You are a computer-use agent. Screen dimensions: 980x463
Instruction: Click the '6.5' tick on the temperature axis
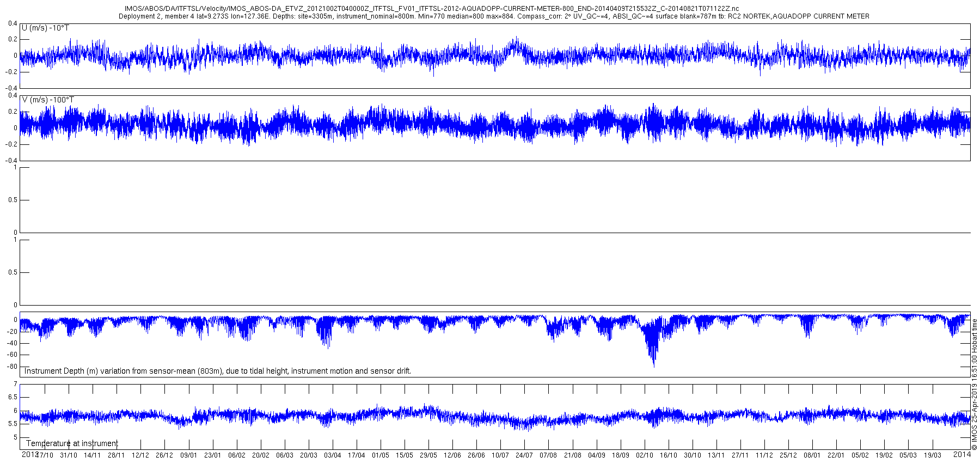[x=13, y=397]
